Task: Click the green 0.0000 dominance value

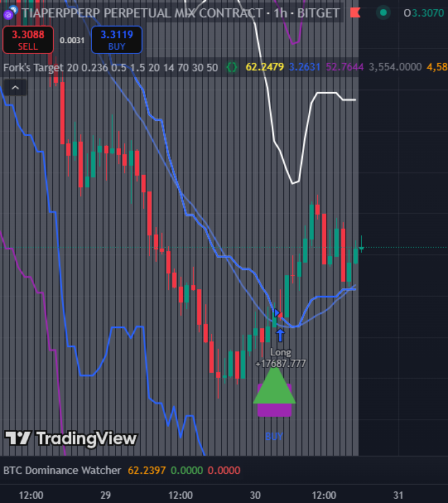Action: pos(187,471)
